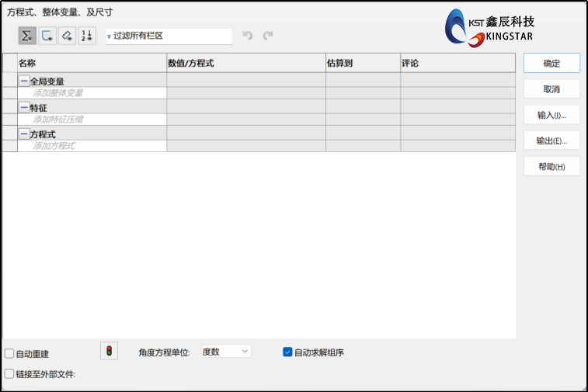
Task: Open Dimension View icon in toolbar
Action: point(68,36)
